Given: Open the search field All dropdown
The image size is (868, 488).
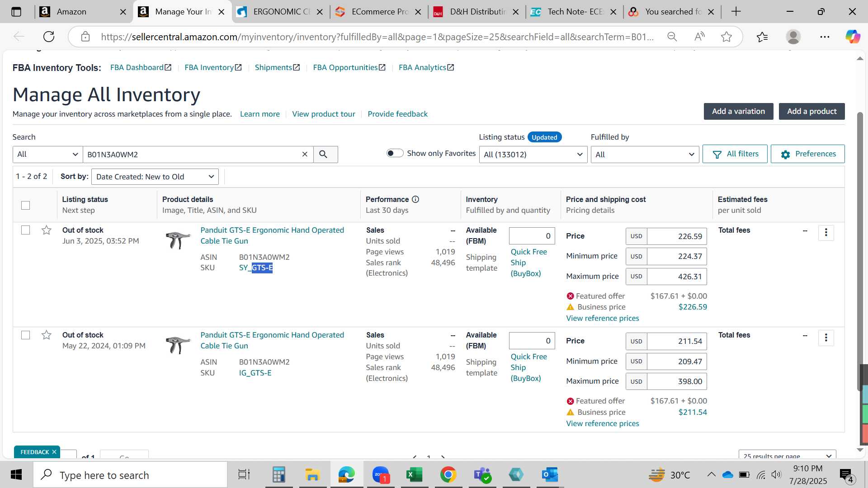Looking at the screenshot, I should (x=47, y=155).
